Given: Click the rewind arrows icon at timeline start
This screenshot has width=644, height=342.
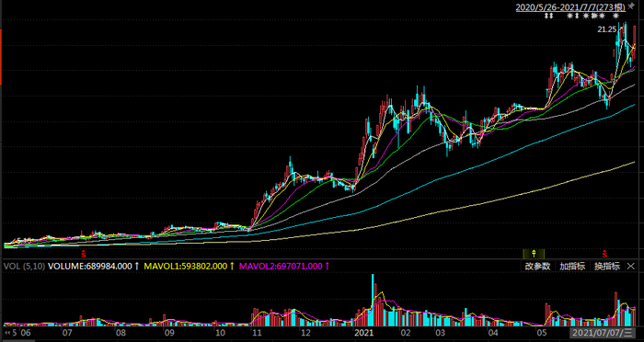Looking at the screenshot, I should point(7,332).
